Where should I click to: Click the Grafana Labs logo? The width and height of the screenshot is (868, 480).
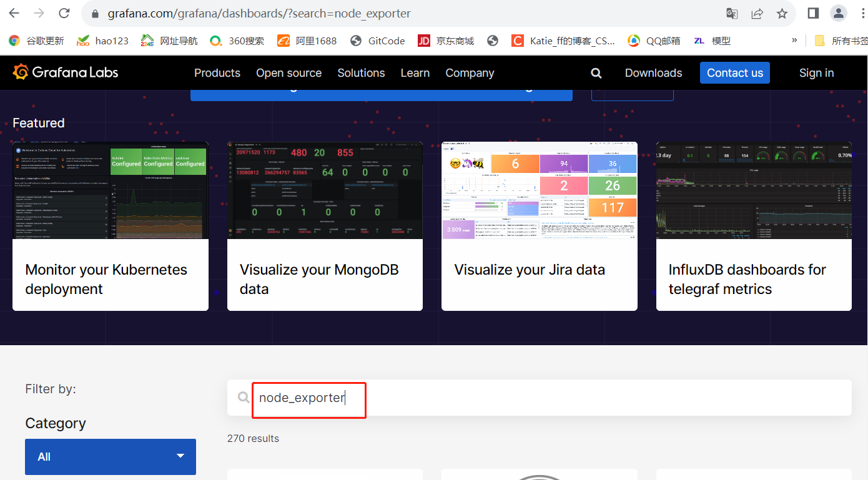coord(66,72)
